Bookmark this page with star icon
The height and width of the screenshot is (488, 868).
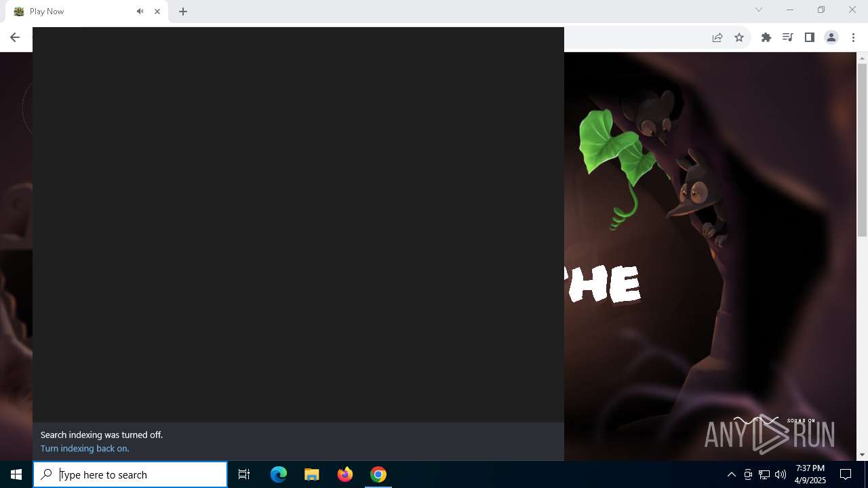pyautogui.click(x=739, y=37)
